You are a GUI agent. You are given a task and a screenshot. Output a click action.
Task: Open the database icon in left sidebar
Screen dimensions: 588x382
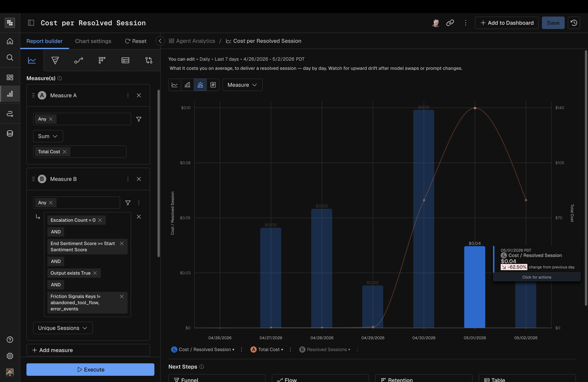coord(10,133)
